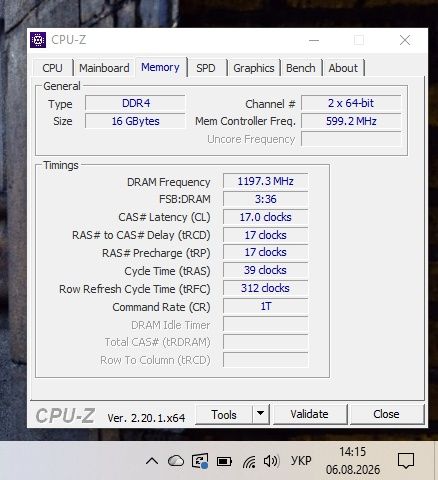The width and height of the screenshot is (438, 480).
Task: Click the Tools button
Action: coord(224,415)
